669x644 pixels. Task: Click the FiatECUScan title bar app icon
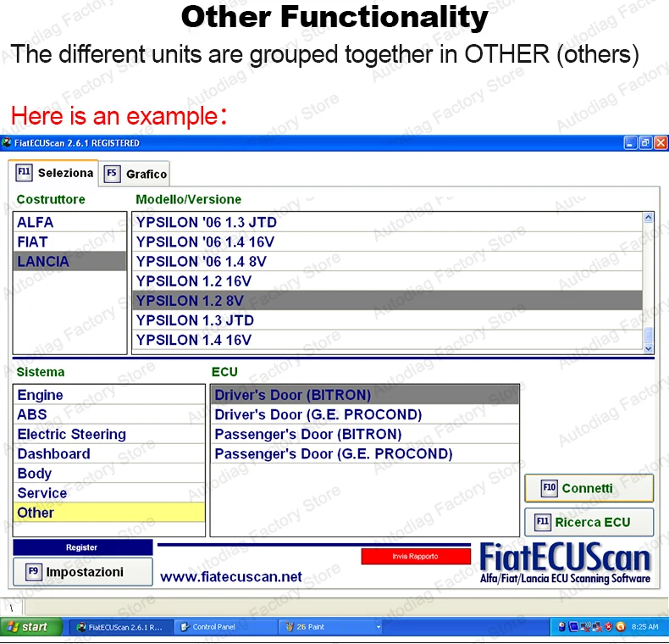7,142
